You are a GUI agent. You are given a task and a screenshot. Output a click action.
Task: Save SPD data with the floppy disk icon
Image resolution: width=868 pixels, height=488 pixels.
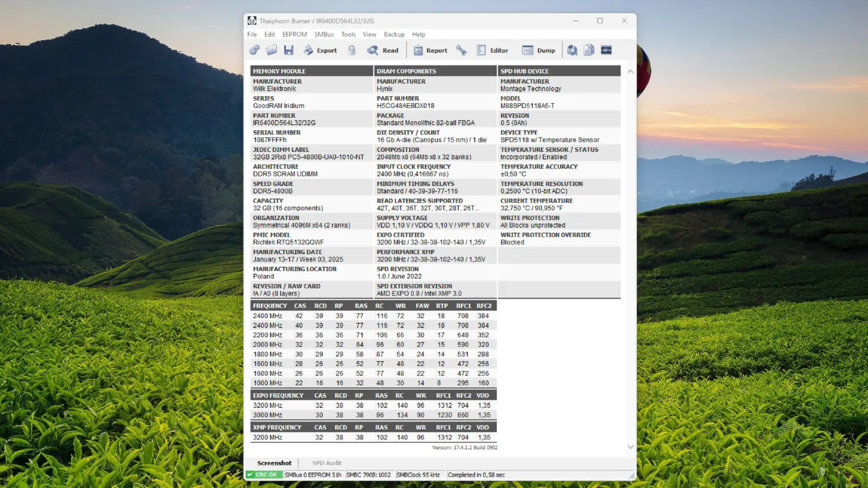coord(289,50)
